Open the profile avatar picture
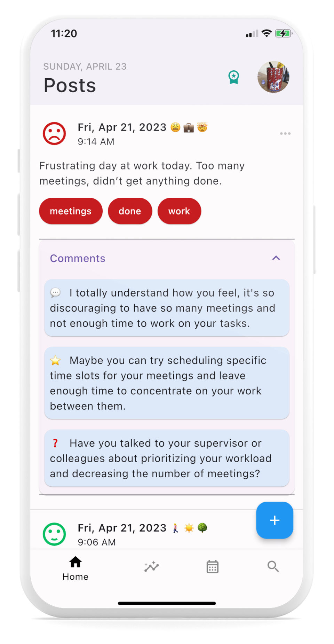Viewport: 334px width, 644px height. click(273, 77)
